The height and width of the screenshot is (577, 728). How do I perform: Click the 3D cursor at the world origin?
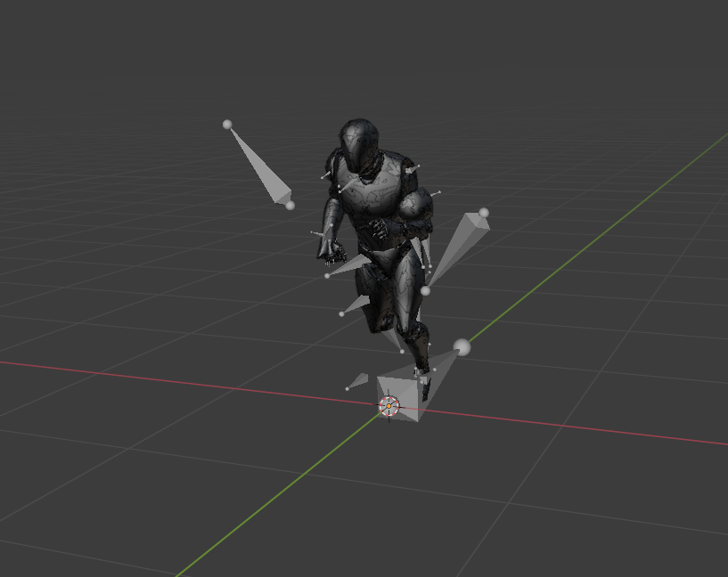[x=389, y=406]
